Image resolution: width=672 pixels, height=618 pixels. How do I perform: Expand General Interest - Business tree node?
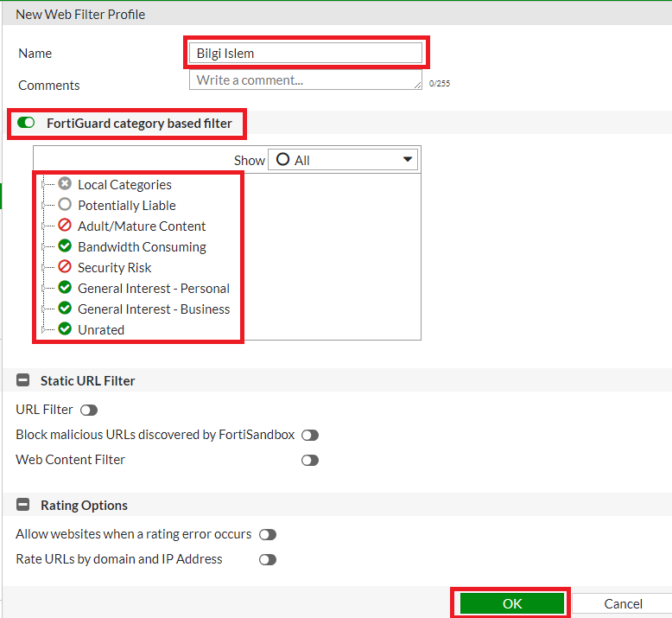[x=43, y=309]
